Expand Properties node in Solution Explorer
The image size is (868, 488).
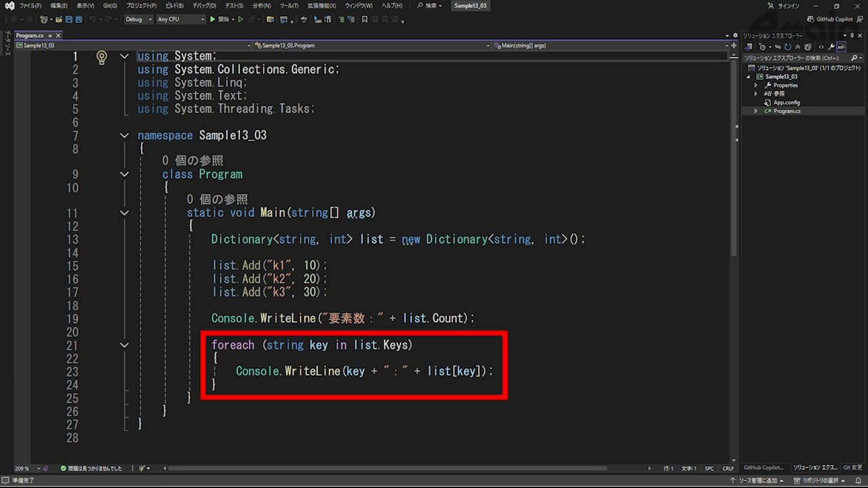(756, 85)
